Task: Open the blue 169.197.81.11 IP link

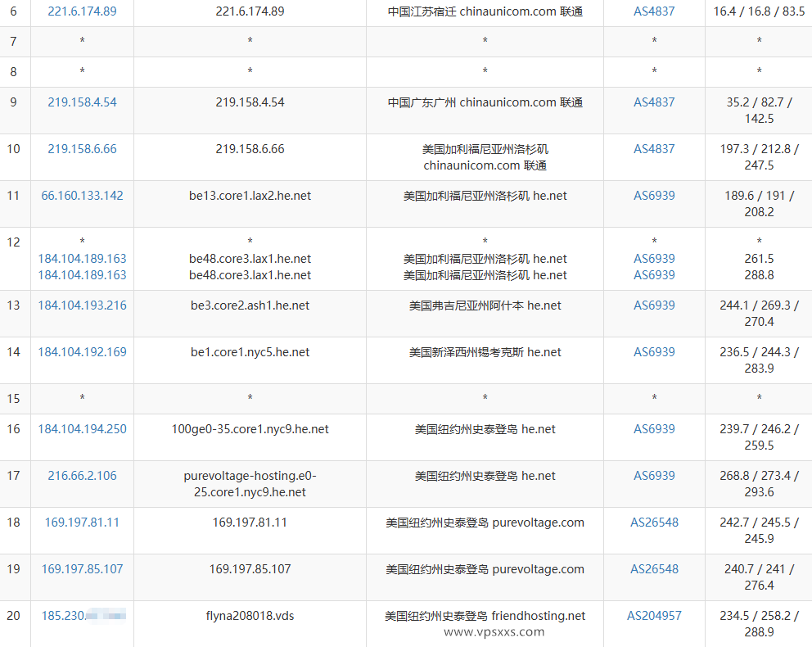Action: pos(82,523)
